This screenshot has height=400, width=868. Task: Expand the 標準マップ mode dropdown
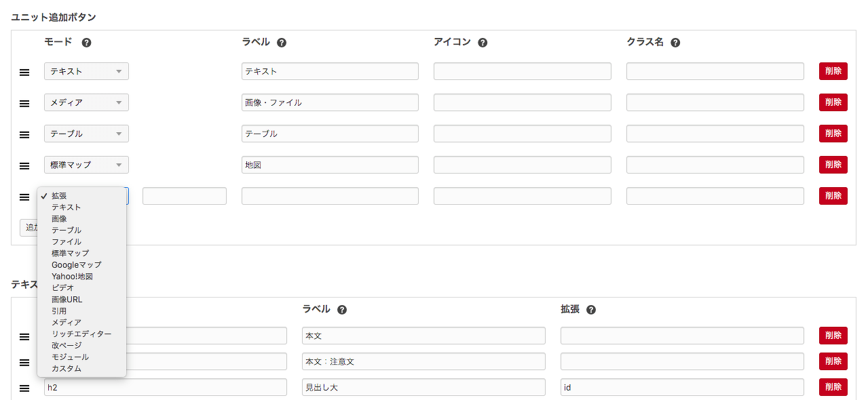tap(86, 165)
